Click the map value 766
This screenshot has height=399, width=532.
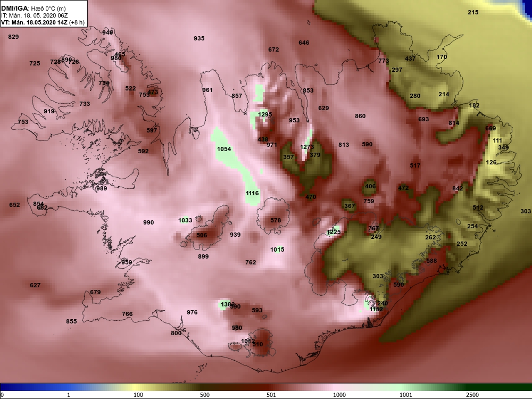(x=127, y=314)
